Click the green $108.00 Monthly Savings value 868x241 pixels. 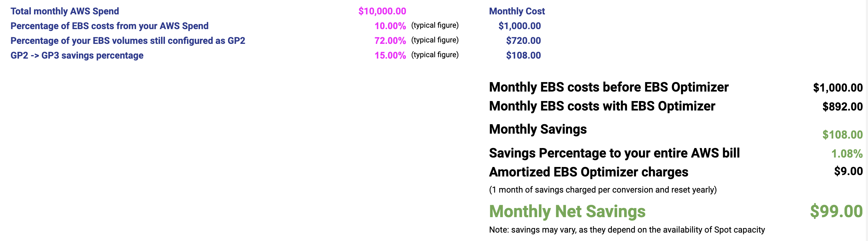[x=842, y=135]
